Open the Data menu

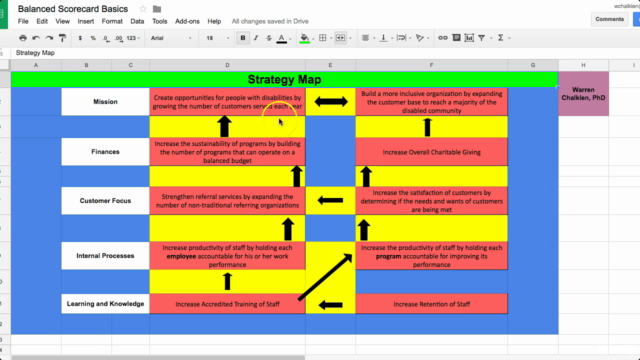tap(137, 21)
